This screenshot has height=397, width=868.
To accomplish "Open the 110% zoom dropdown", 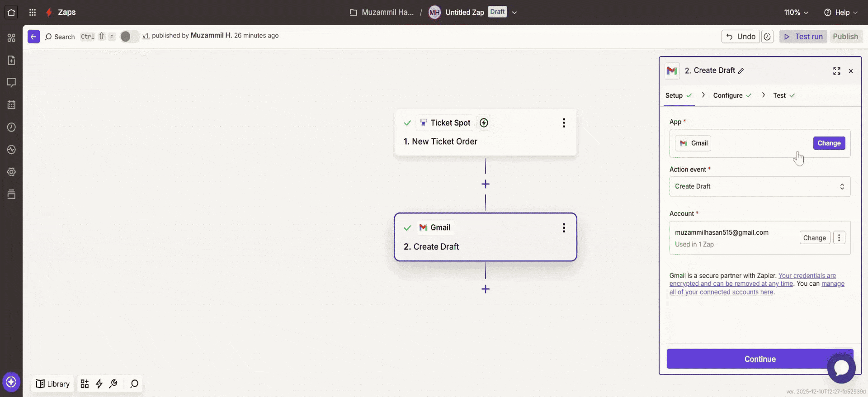I will 796,12.
